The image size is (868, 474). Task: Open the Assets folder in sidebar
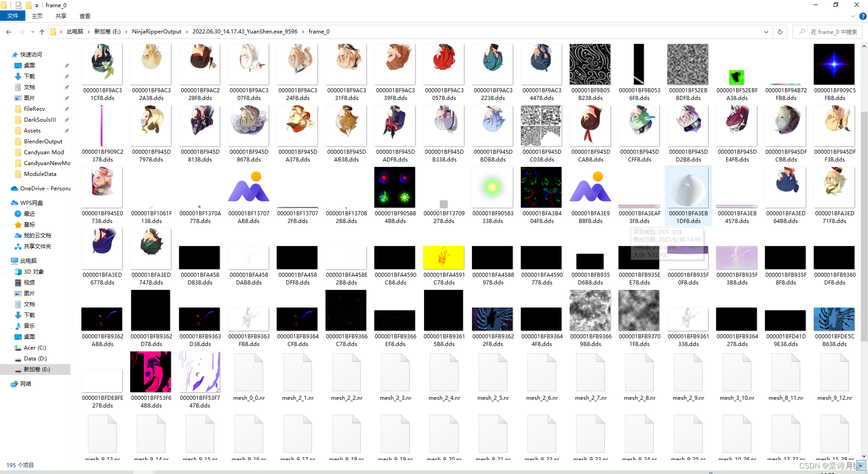(x=32, y=130)
